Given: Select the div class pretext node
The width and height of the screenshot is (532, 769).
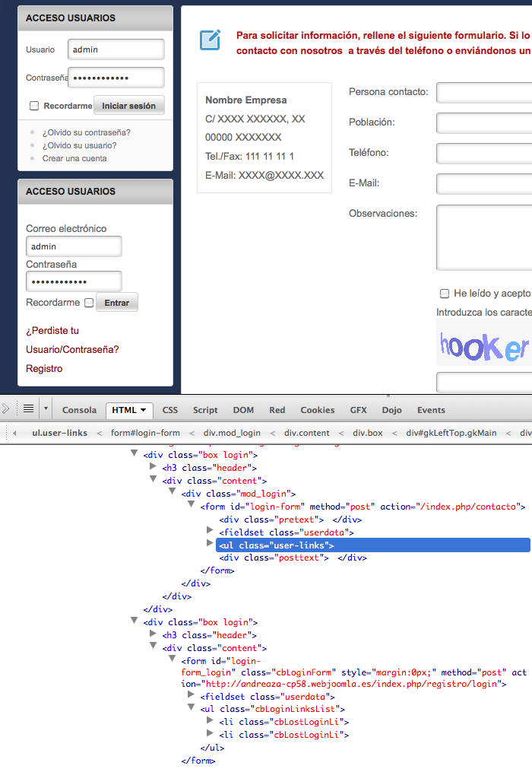Looking at the screenshot, I should coord(290,520).
